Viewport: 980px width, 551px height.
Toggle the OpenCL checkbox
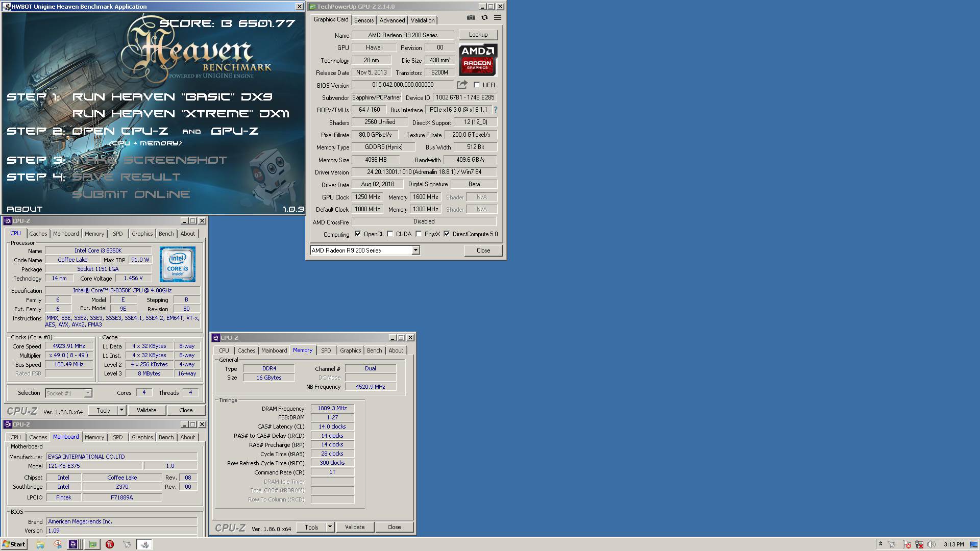tap(358, 234)
